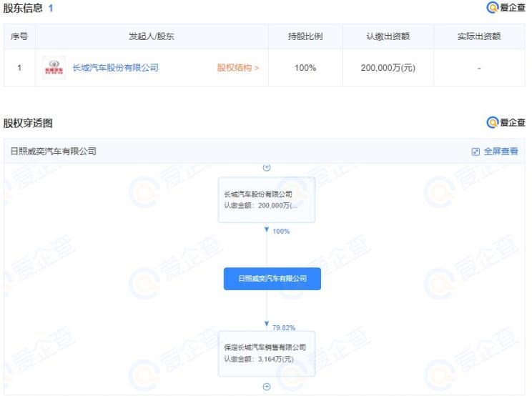Expand downstream node with bottom plus icon

coord(267,387)
